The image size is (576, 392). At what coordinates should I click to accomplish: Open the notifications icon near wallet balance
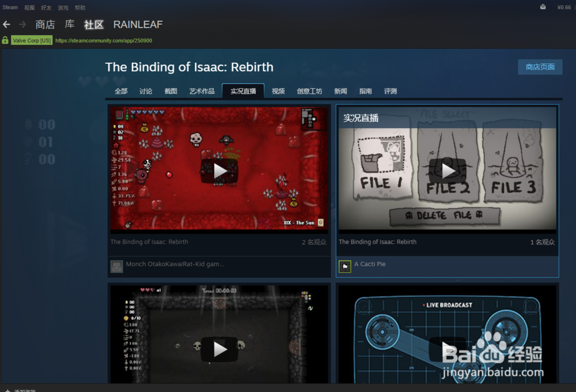pyautogui.click(x=543, y=7)
